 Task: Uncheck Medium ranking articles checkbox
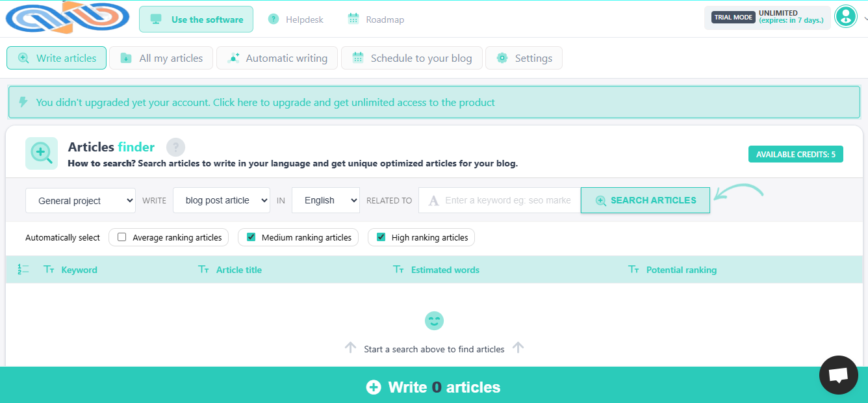(251, 237)
